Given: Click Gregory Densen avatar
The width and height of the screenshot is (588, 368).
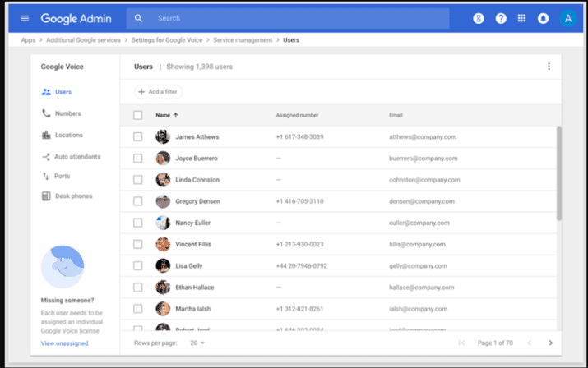Looking at the screenshot, I should [163, 201].
